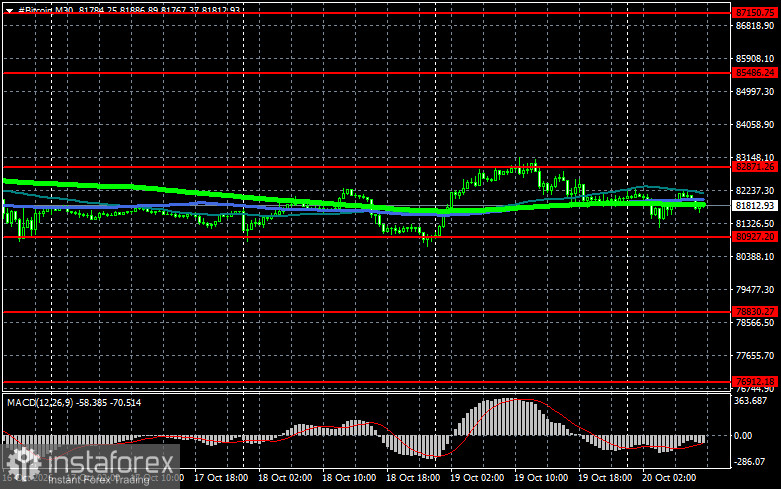The image size is (781, 489).
Task: Select the red 80927.20 support label
Action: pyautogui.click(x=755, y=237)
